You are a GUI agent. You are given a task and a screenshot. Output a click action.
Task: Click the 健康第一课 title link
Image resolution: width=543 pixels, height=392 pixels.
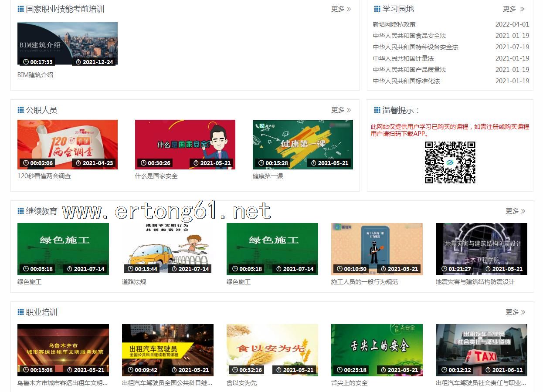tap(268, 176)
